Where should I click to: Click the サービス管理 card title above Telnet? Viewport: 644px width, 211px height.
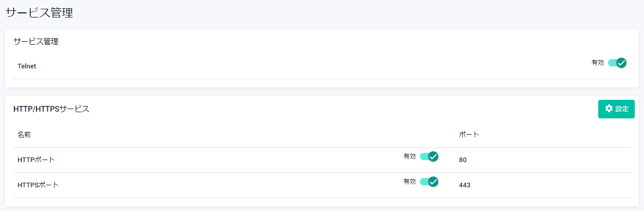[36, 42]
